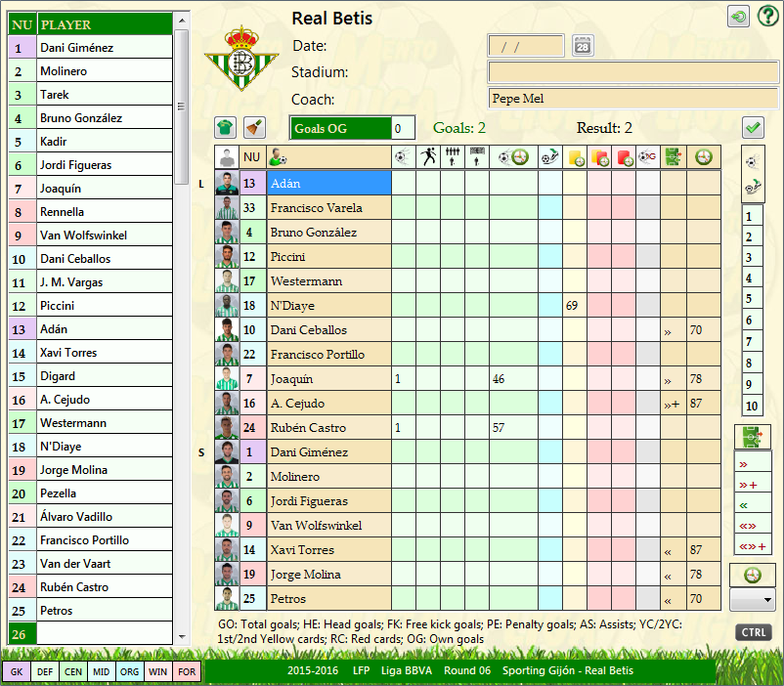Image resolution: width=784 pixels, height=686 pixels.
Task: Click the broom clear icon
Action: (x=254, y=128)
